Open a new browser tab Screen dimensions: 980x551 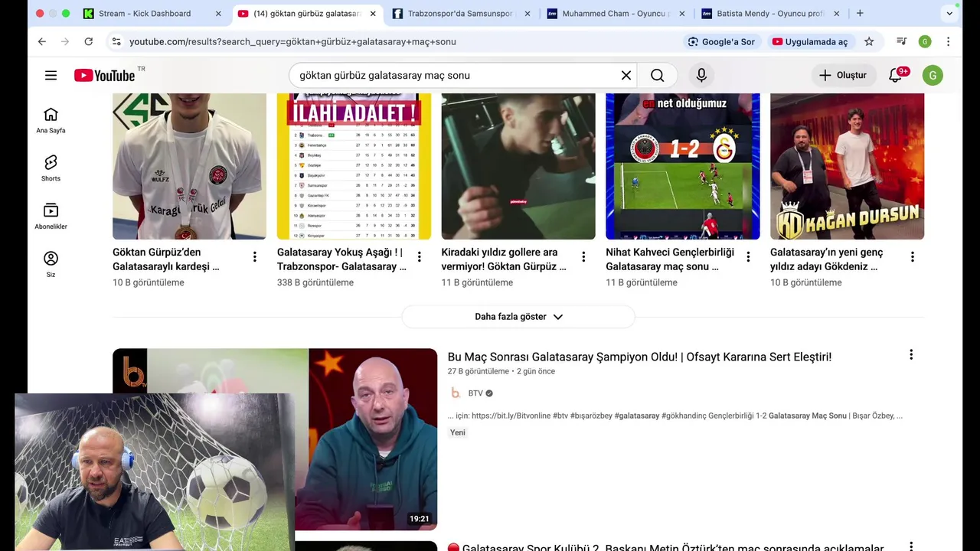click(860, 13)
